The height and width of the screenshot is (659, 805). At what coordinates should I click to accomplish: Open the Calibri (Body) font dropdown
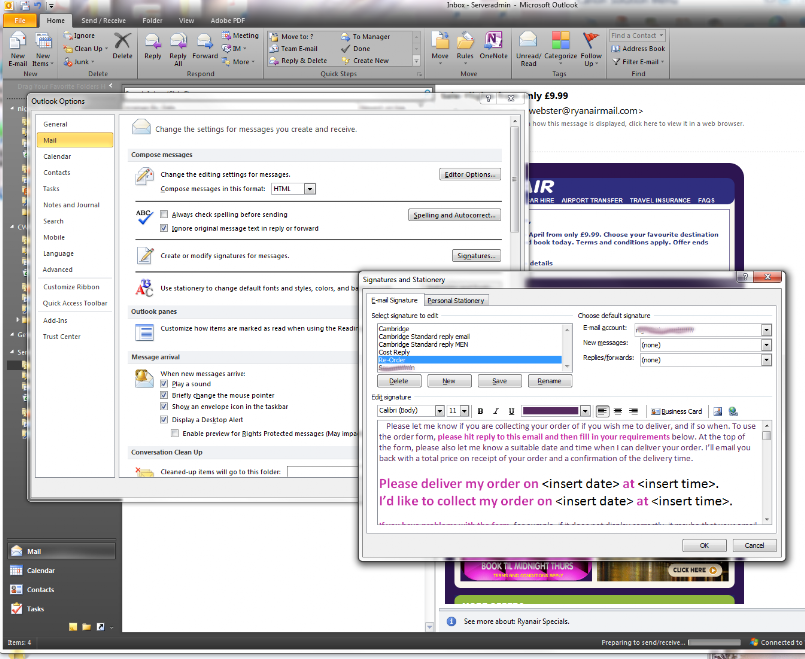(439, 411)
